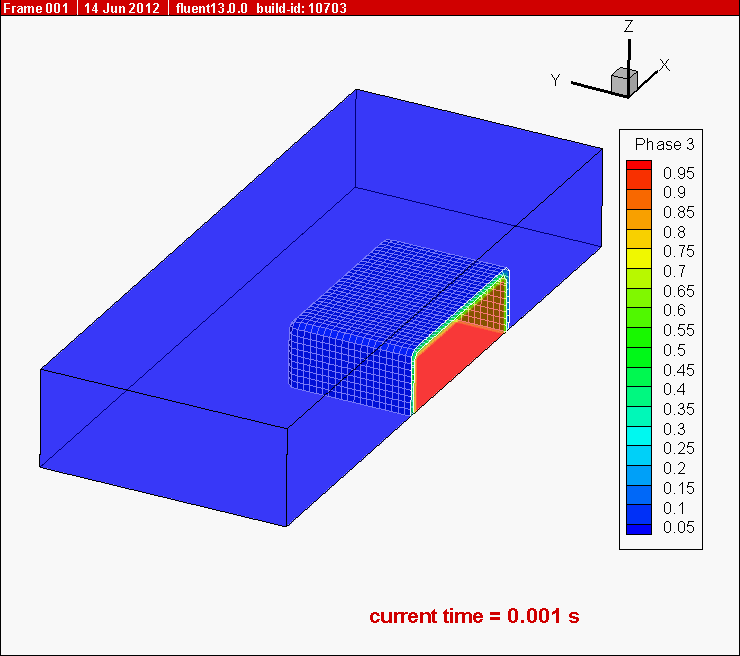Select the Y axis label on the triad
This screenshot has width=740, height=656.
tap(555, 80)
